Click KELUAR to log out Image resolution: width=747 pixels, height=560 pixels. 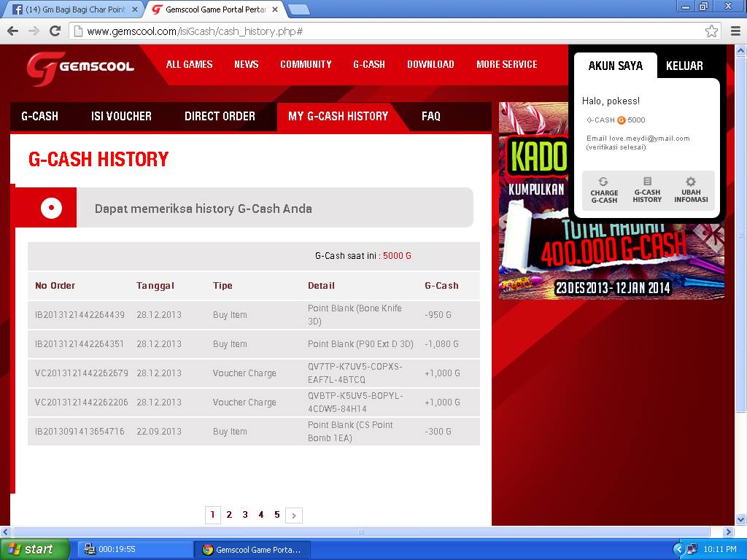pyautogui.click(x=684, y=66)
